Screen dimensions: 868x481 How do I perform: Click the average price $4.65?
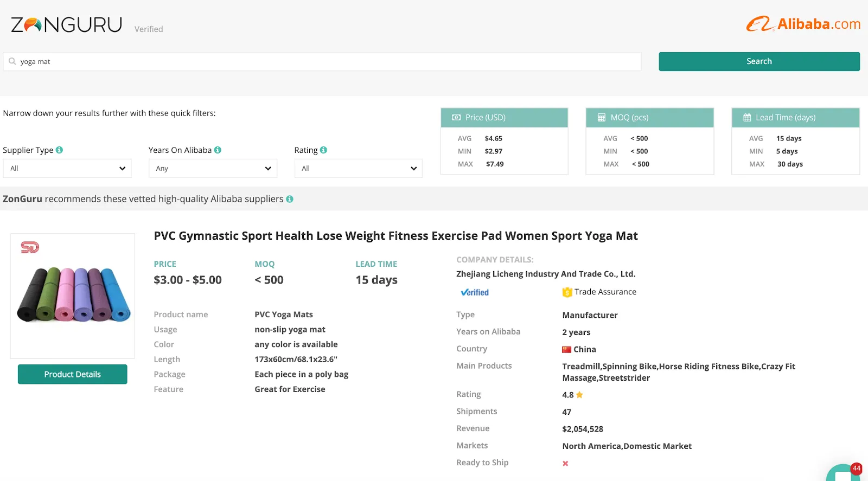pyautogui.click(x=494, y=138)
